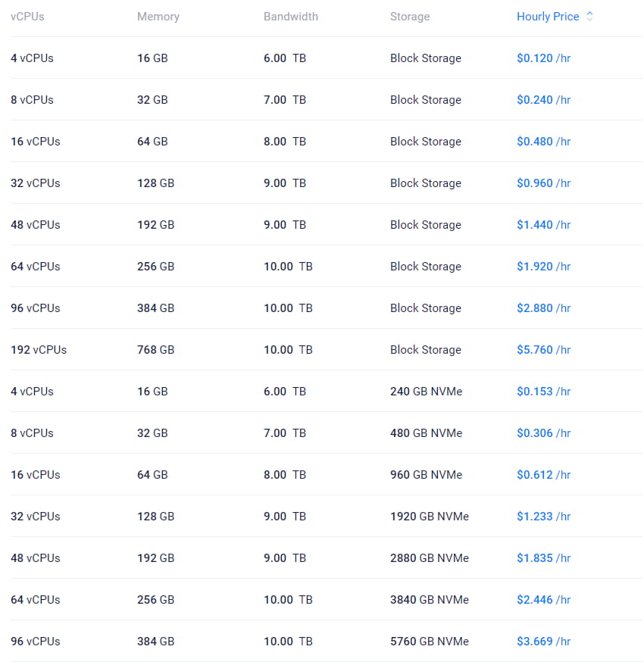Click the sort arrows icon beside Hourly Price
644x662 pixels.
[590, 16]
